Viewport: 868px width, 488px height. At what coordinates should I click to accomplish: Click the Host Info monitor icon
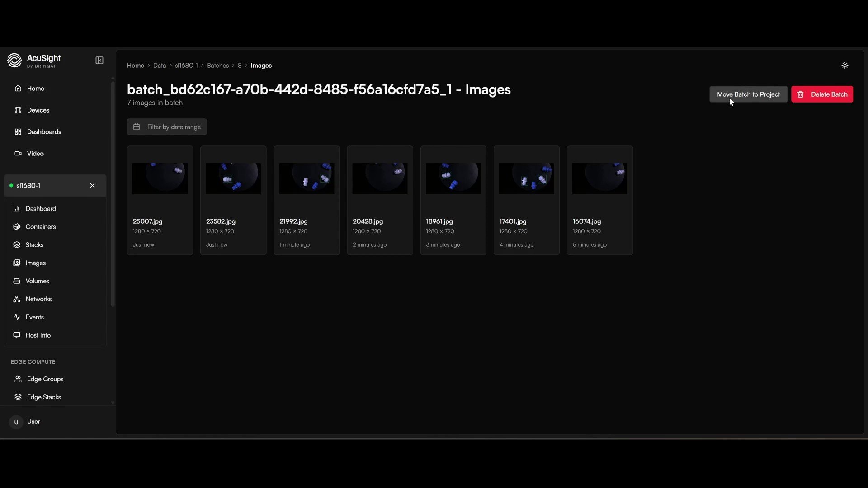(x=17, y=335)
